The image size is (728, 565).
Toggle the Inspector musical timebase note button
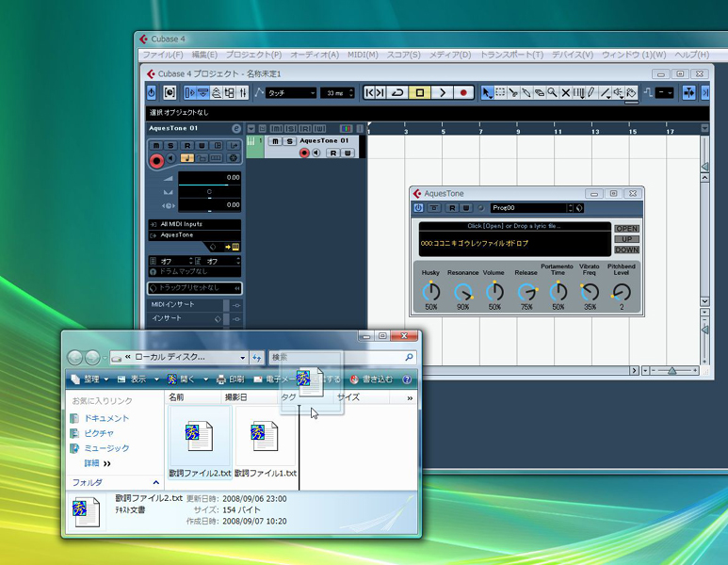coord(186,158)
